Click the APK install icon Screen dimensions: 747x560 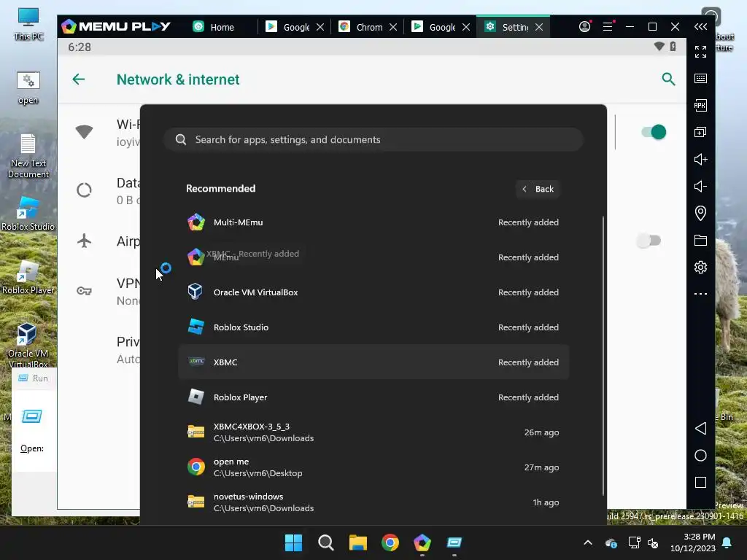click(x=700, y=105)
